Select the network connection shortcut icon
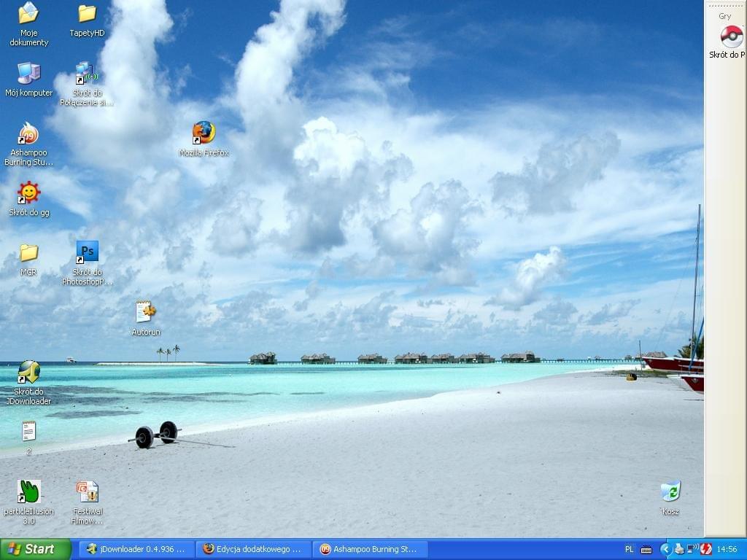This screenshot has height=560, width=747. pos(87,74)
